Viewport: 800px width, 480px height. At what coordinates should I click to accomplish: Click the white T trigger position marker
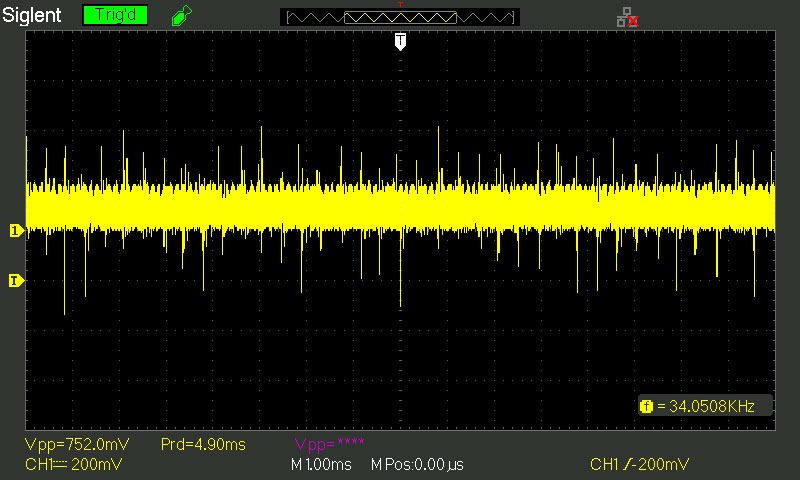pyautogui.click(x=401, y=41)
